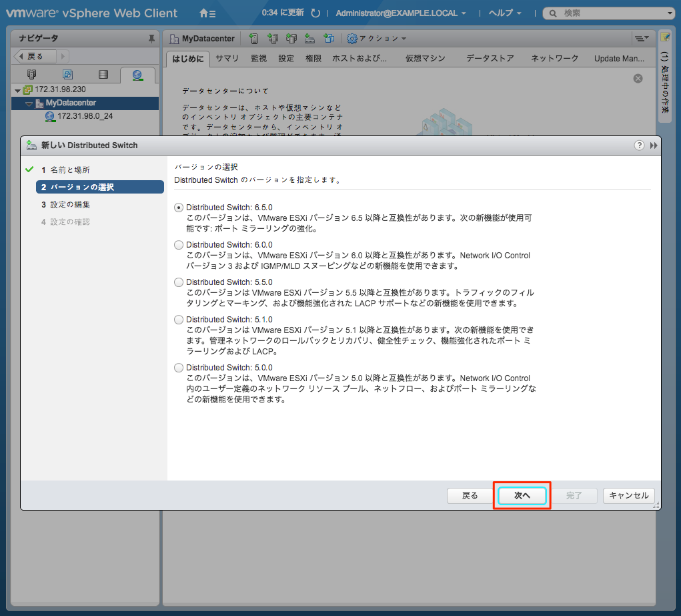
Task: Click the navigator 戻る back button
Action: click(35, 57)
